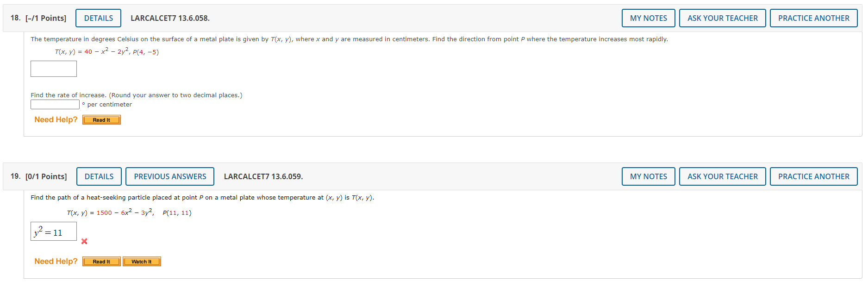This screenshot has height=288, width=868.
Task: Open My Notes for question 19
Action: click(649, 176)
